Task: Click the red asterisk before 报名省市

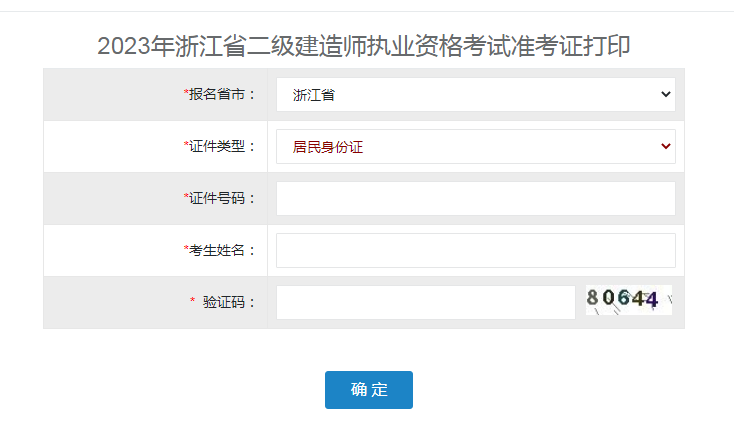Action: pyautogui.click(x=186, y=92)
